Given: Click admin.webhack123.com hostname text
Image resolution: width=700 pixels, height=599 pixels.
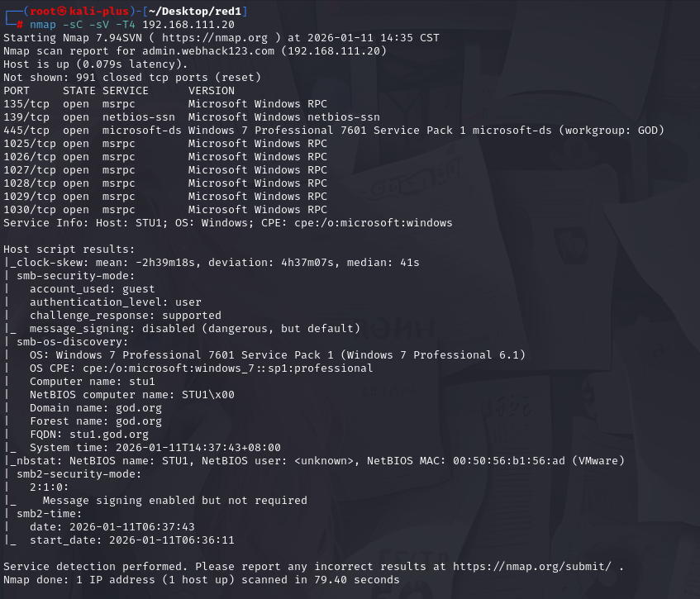Looking at the screenshot, I should click(208, 51).
